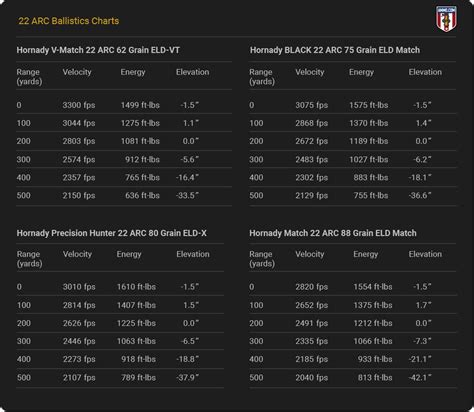Click the 3044 fps velocity value
Image resolution: width=474 pixels, height=412 pixels.
click(79, 123)
